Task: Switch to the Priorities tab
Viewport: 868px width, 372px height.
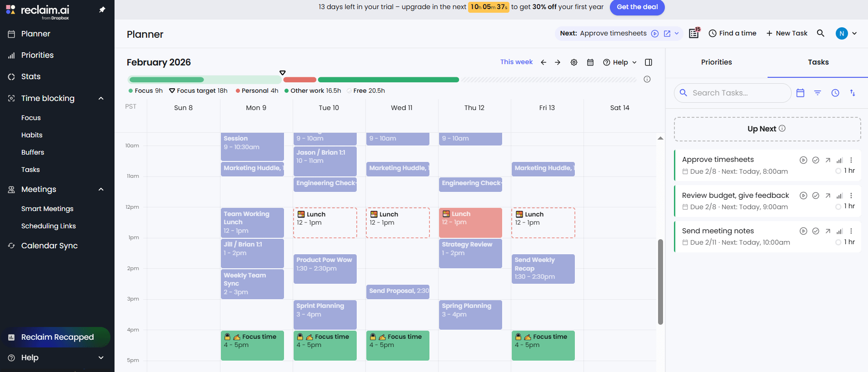Action: tap(716, 62)
